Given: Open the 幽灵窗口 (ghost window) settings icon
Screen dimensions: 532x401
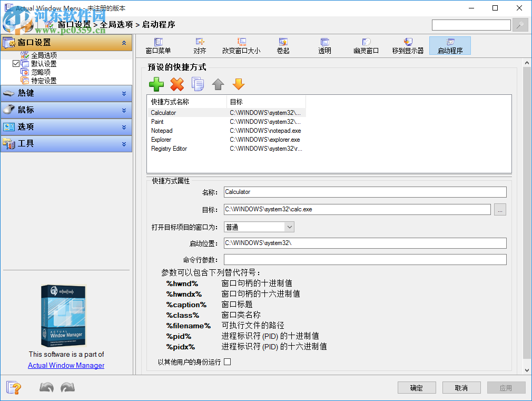Looking at the screenshot, I should 366,45.
